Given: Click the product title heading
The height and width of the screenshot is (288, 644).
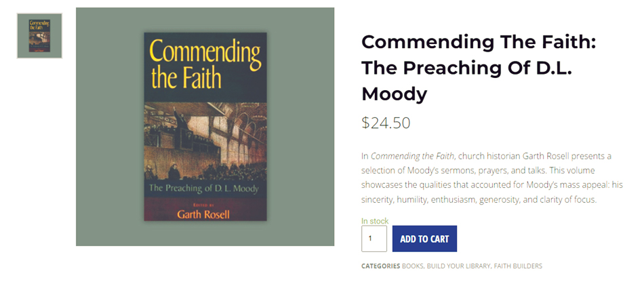Looking at the screenshot, I should [x=478, y=68].
